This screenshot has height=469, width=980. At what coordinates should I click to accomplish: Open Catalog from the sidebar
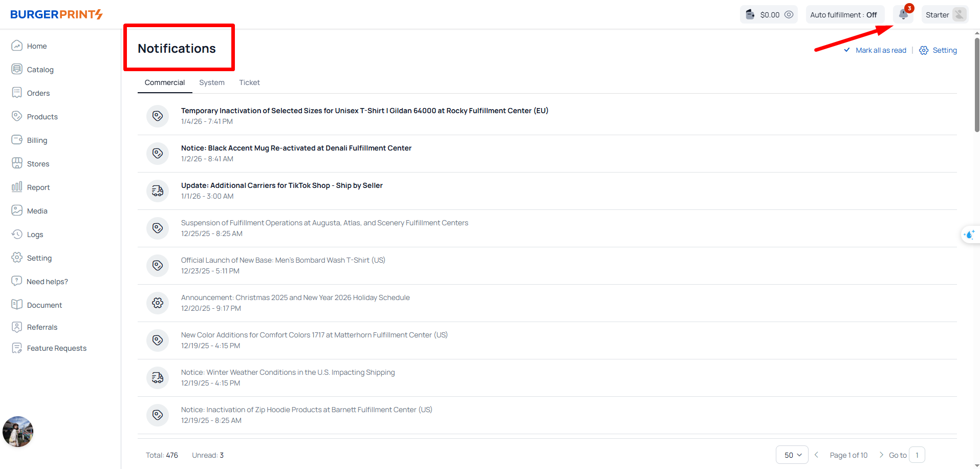pos(40,70)
